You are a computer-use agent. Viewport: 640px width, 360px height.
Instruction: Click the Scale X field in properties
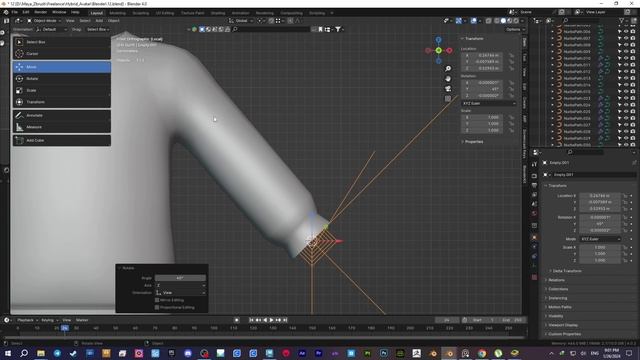[x=600, y=247]
